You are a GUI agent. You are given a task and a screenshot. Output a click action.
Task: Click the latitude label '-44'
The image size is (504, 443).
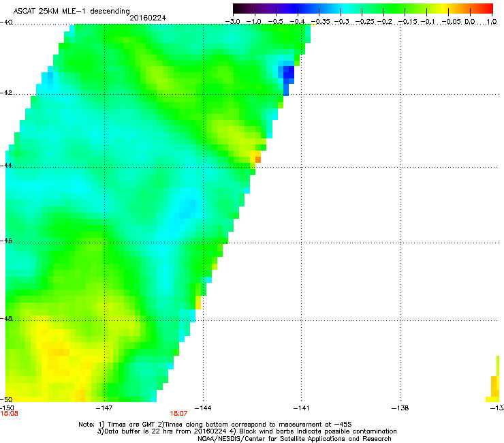coord(6,166)
